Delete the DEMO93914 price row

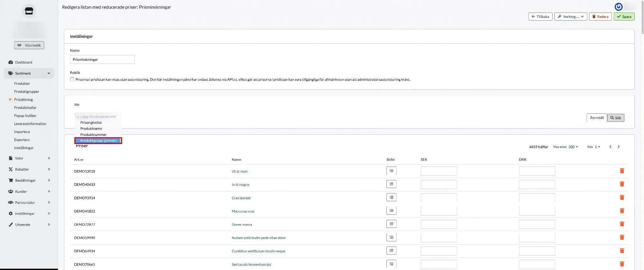[622, 197]
